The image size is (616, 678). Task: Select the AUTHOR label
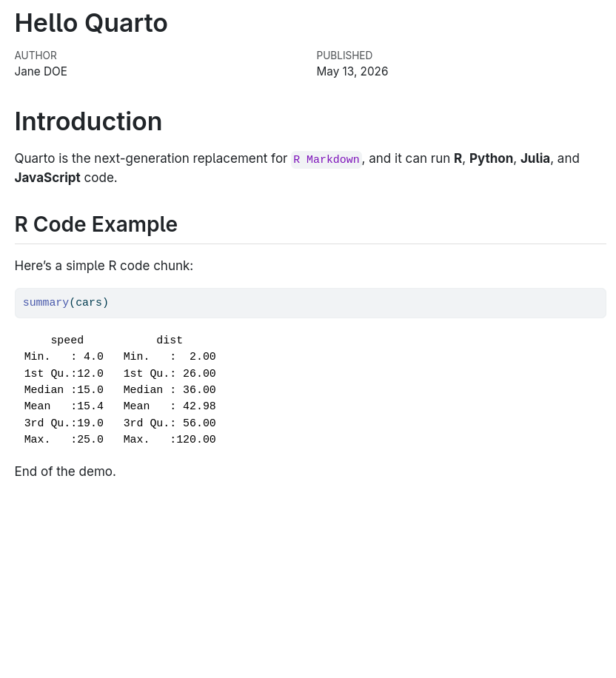tap(36, 56)
